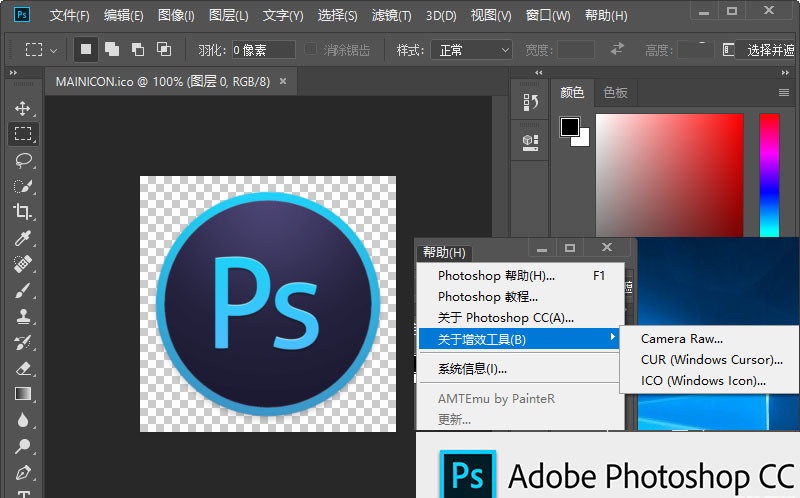
Task: Open the 图层(L) menu
Action: tap(229, 16)
